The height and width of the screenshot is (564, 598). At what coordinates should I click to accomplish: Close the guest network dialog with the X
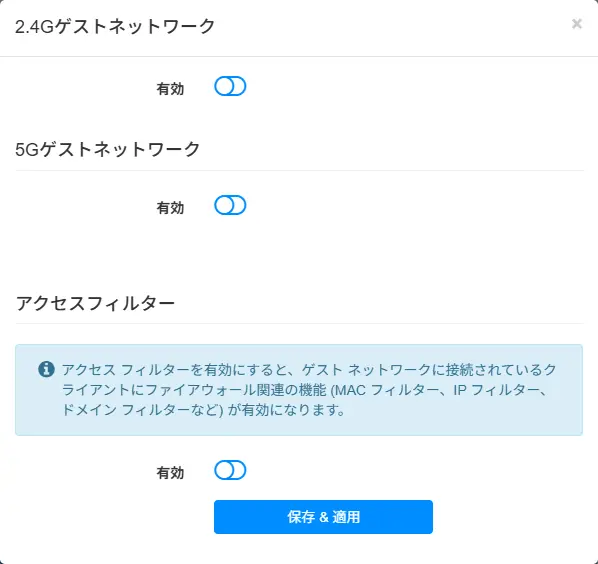click(x=577, y=24)
